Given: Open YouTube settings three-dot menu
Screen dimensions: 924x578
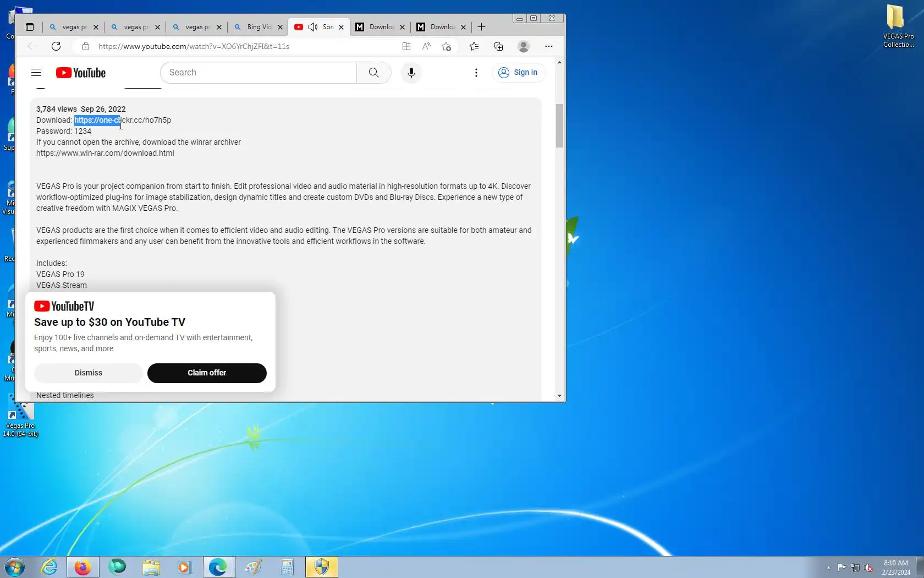Looking at the screenshot, I should click(476, 73).
